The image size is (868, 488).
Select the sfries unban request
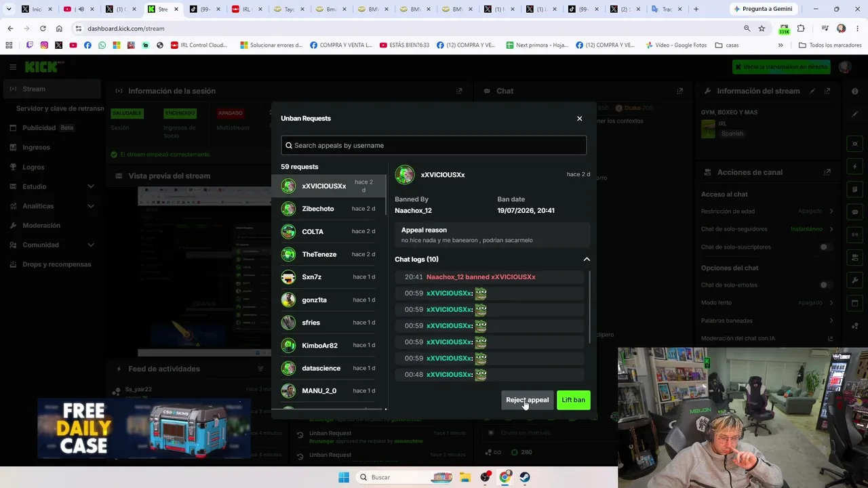pyautogui.click(x=329, y=323)
